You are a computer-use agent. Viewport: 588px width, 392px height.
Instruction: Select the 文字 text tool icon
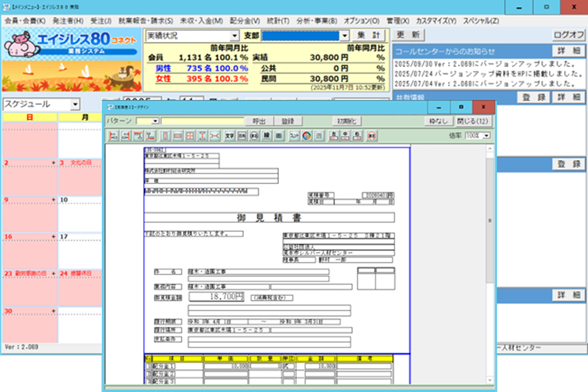coord(230,136)
